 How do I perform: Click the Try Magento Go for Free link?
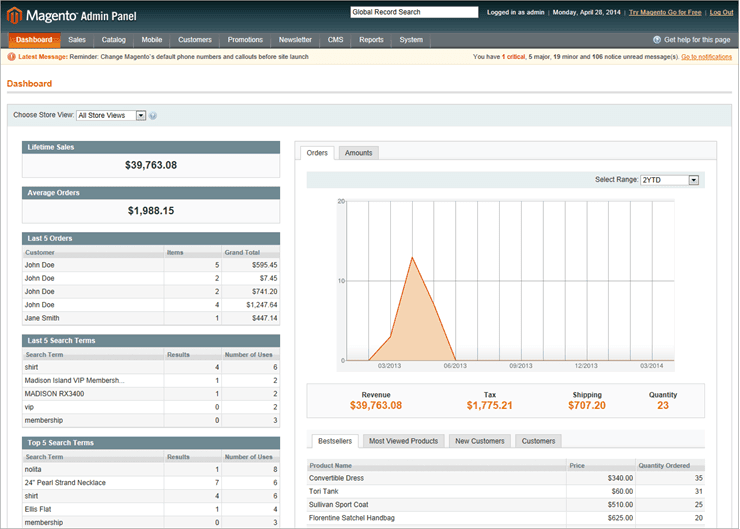(665, 12)
